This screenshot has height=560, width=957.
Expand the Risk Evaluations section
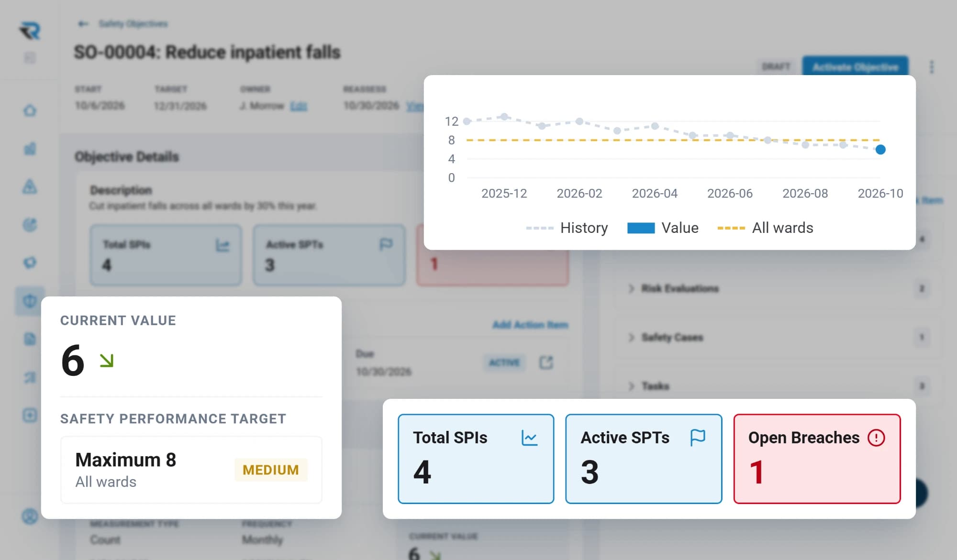(x=778, y=288)
